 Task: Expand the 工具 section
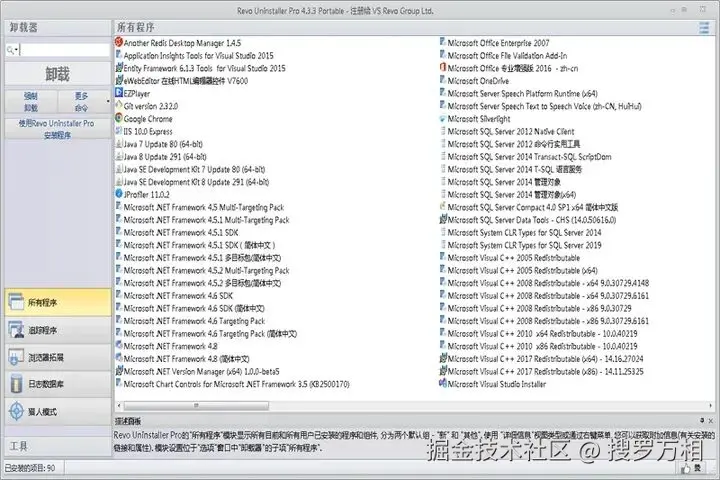[58, 446]
